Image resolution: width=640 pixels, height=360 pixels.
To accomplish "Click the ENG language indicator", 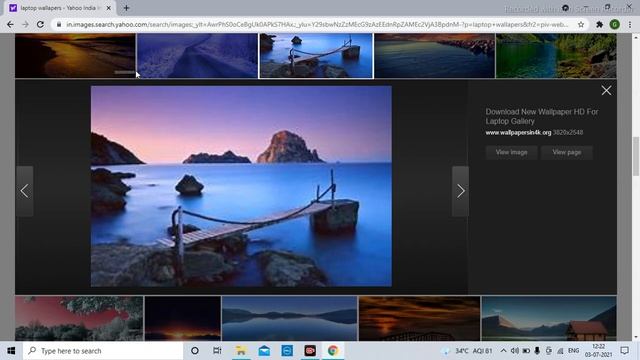I will tap(573, 351).
